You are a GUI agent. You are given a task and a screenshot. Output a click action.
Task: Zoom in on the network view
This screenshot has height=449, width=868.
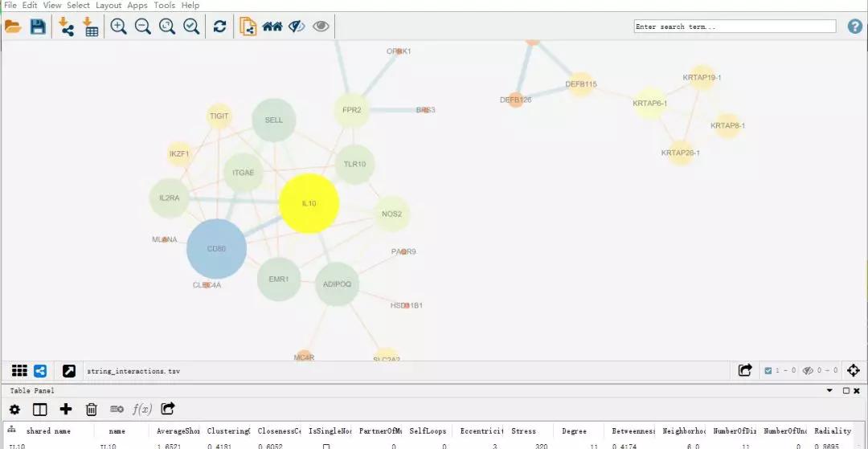[118, 26]
